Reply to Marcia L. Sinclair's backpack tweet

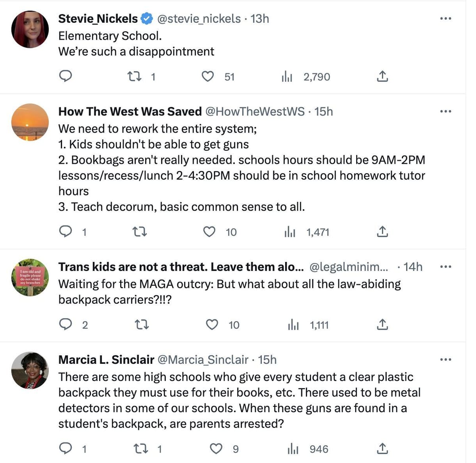tap(66, 449)
